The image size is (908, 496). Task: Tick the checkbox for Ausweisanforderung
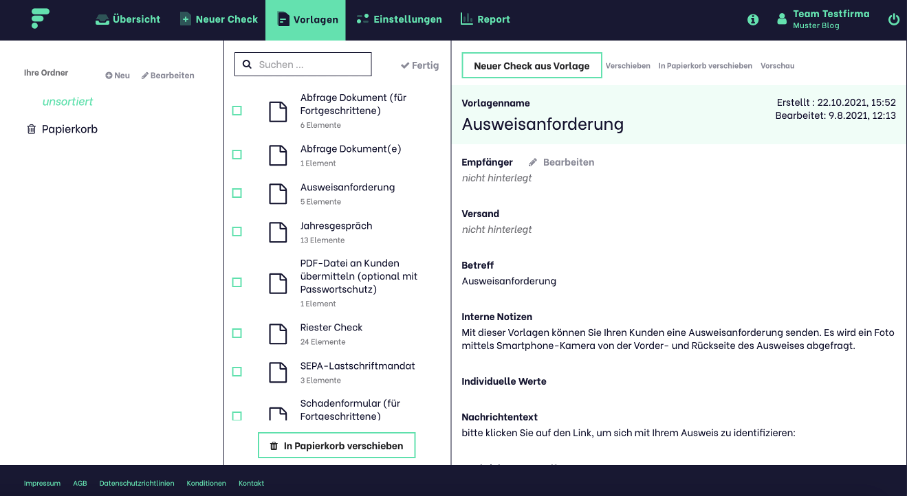click(237, 193)
